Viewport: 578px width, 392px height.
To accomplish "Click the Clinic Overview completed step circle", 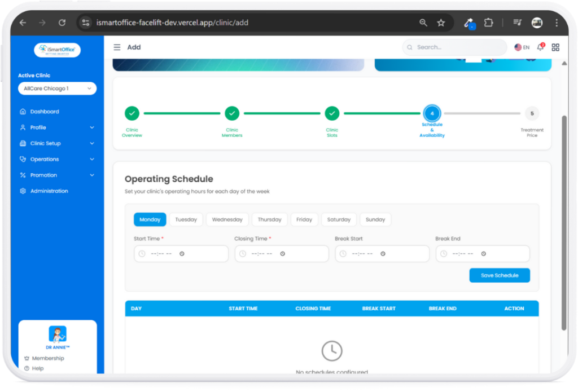I will pyautogui.click(x=132, y=113).
